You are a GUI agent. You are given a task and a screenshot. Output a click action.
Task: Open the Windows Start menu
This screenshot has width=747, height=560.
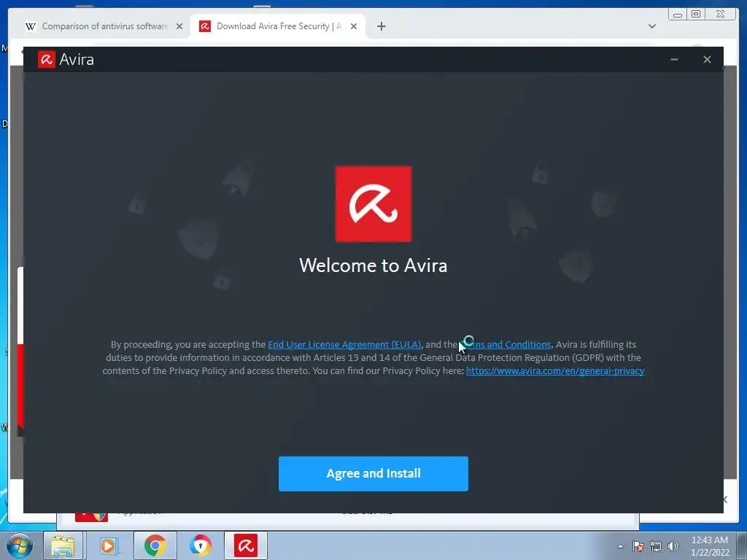(x=19, y=545)
